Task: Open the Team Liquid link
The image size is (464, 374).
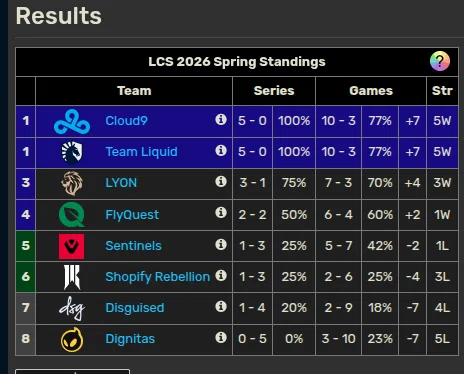Action: point(141,152)
